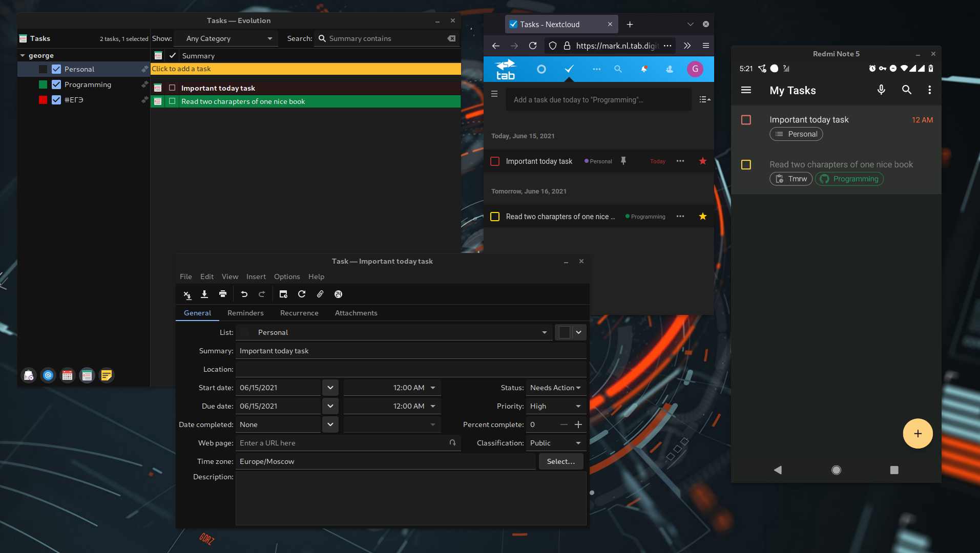Open notifications bell in Nextcloud header

coord(644,69)
